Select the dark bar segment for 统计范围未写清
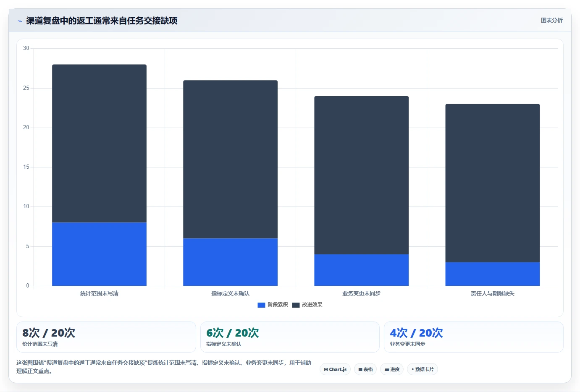 99,144
